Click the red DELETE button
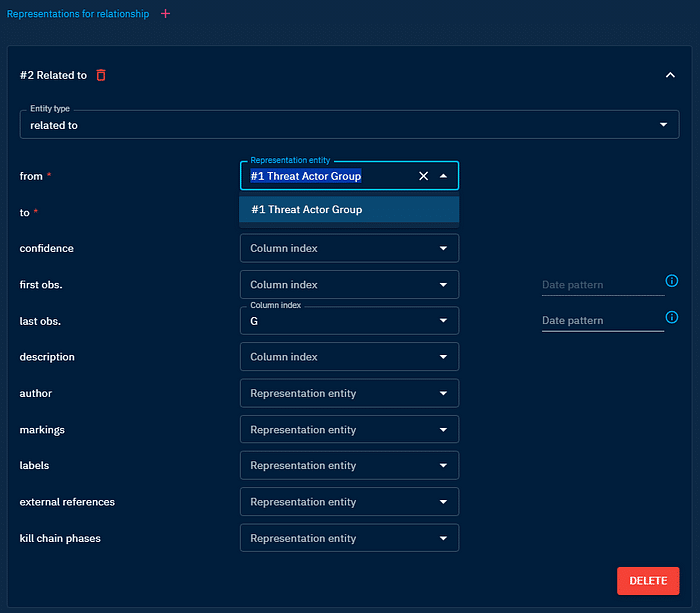 pos(647,581)
